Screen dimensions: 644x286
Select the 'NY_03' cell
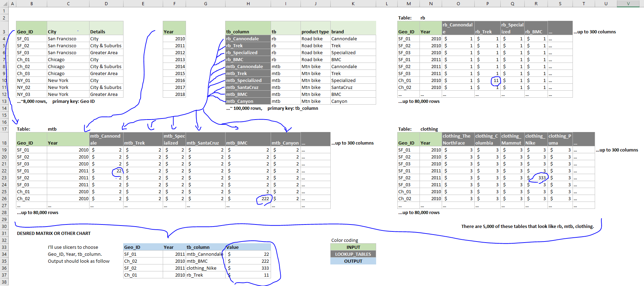coord(32,94)
